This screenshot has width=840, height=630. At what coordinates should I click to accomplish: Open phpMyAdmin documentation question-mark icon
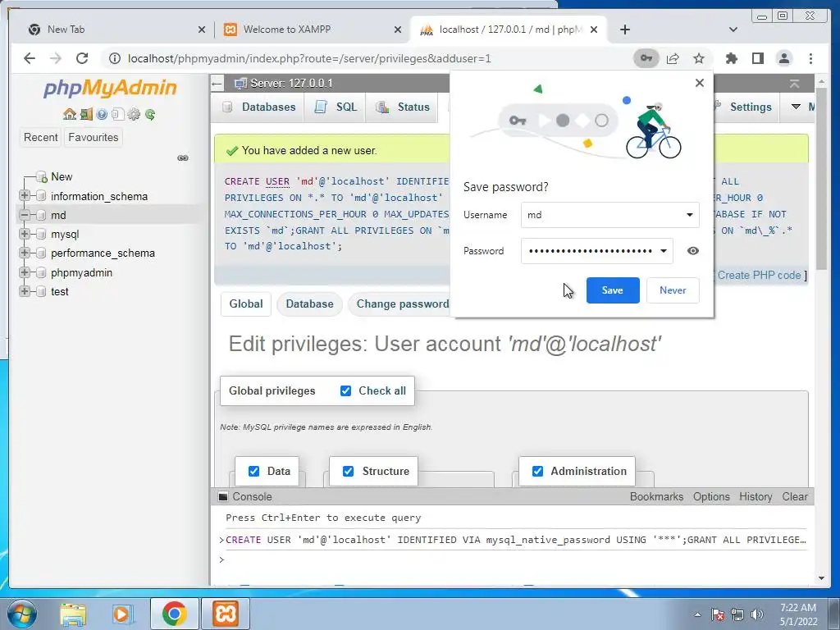pos(102,114)
